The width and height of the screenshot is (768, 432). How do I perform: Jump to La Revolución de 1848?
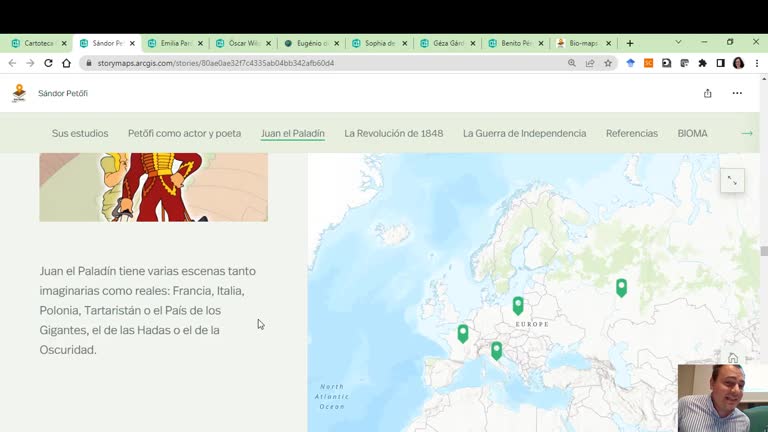click(x=393, y=133)
